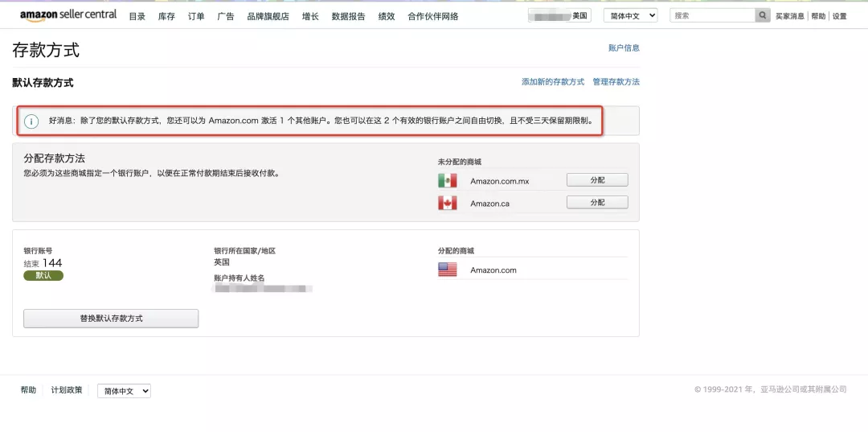Click the 默认存款方式 heading

[43, 83]
